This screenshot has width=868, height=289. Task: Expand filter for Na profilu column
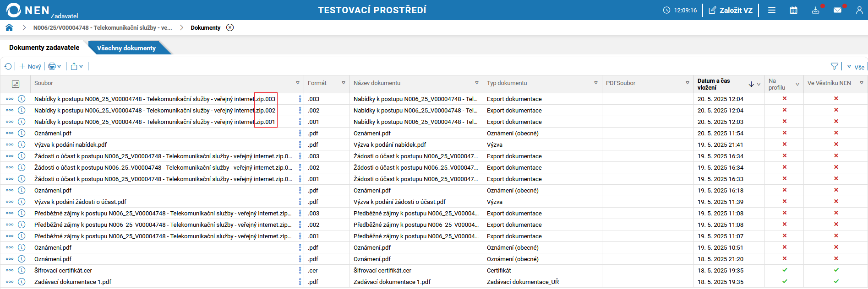coord(797,84)
